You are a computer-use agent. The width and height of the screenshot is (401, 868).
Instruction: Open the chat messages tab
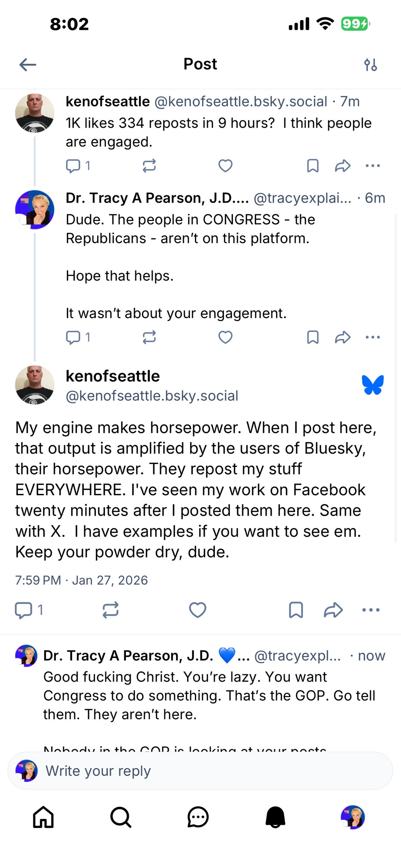pyautogui.click(x=198, y=817)
